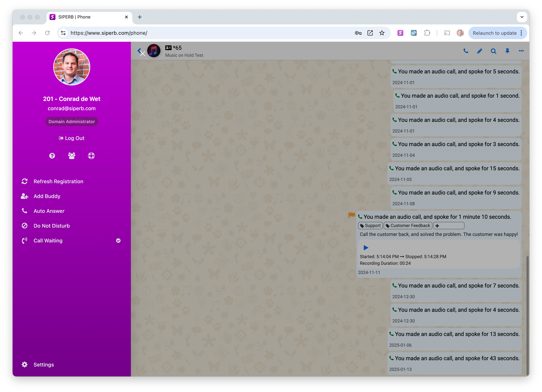This screenshot has height=392, width=542.
Task: Open the Chrome three-dot menu
Action: pyautogui.click(x=521, y=33)
